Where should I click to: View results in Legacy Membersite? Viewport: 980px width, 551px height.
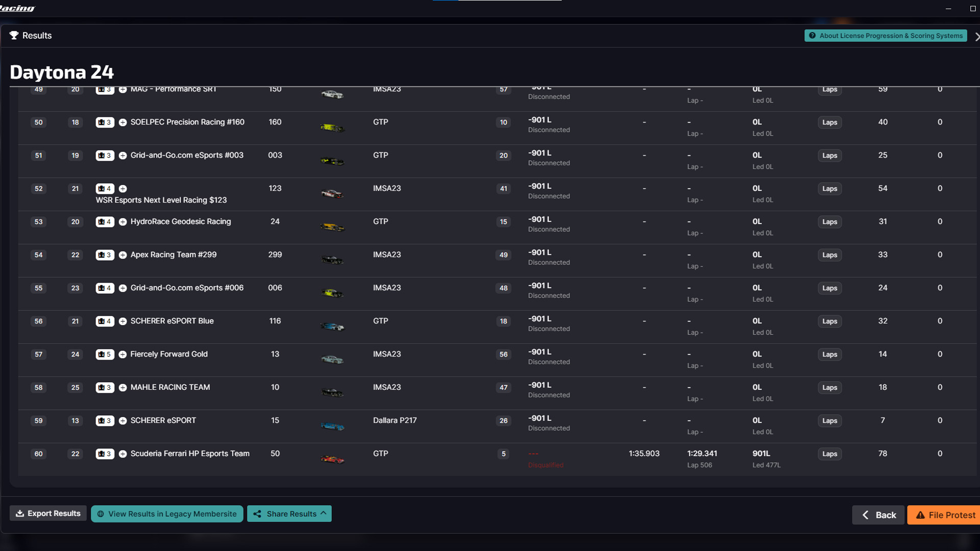click(x=167, y=514)
